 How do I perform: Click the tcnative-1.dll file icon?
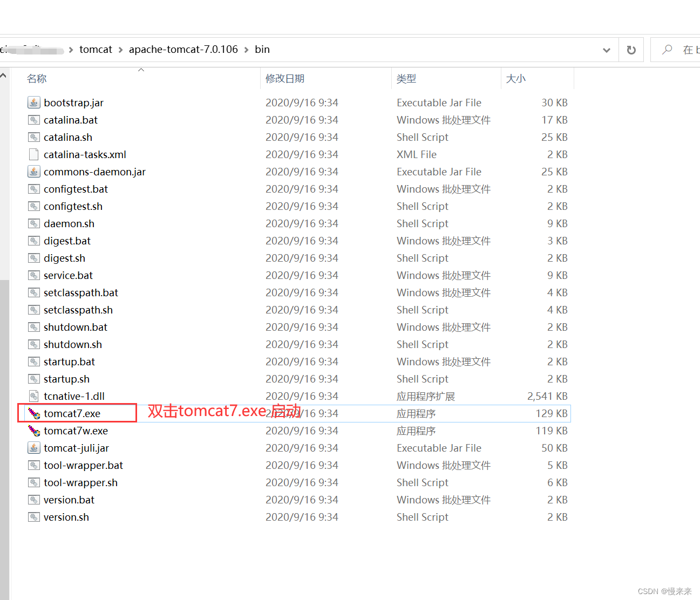pos(34,396)
